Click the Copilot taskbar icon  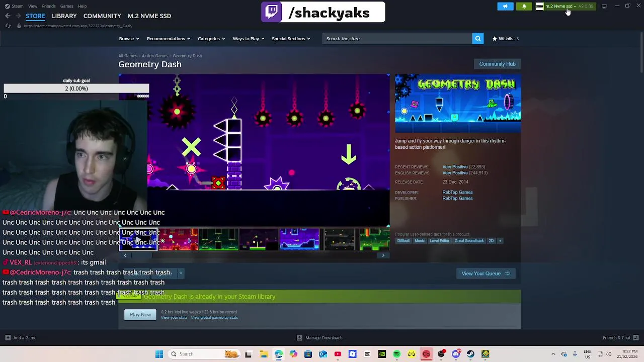point(293,354)
